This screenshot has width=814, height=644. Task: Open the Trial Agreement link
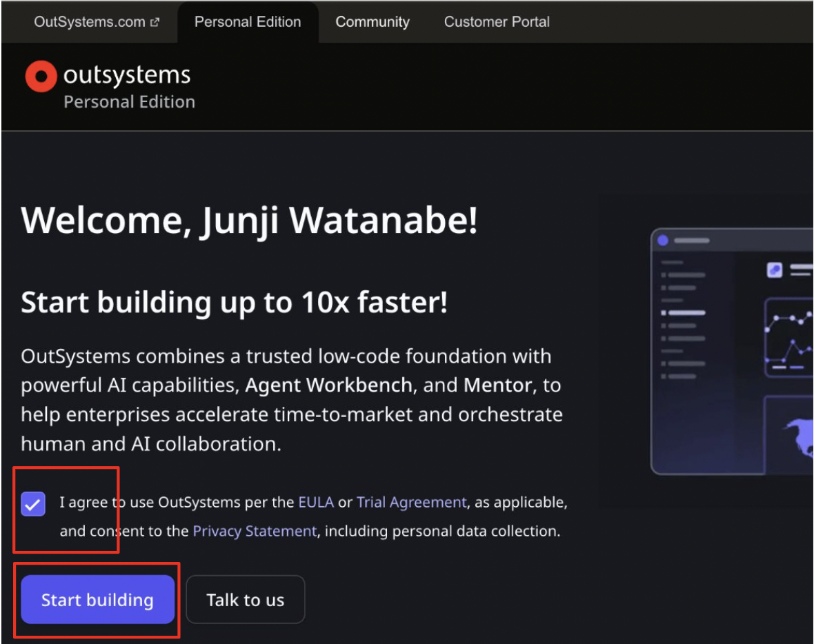411,502
